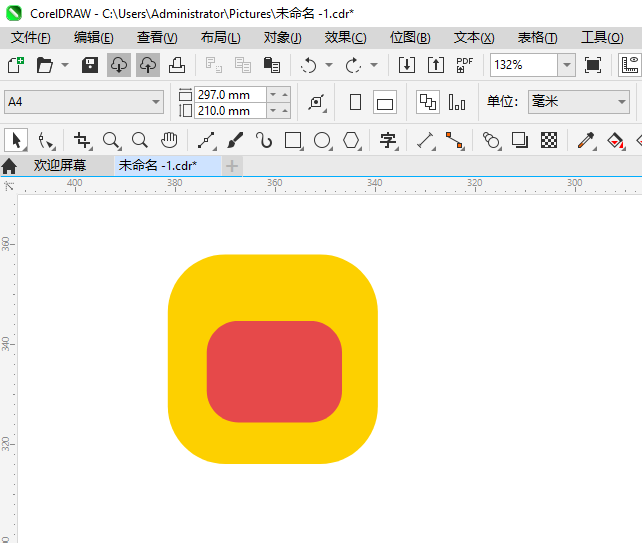Select the yellow rounded square
This screenshot has height=543, width=642.
coord(272,287)
